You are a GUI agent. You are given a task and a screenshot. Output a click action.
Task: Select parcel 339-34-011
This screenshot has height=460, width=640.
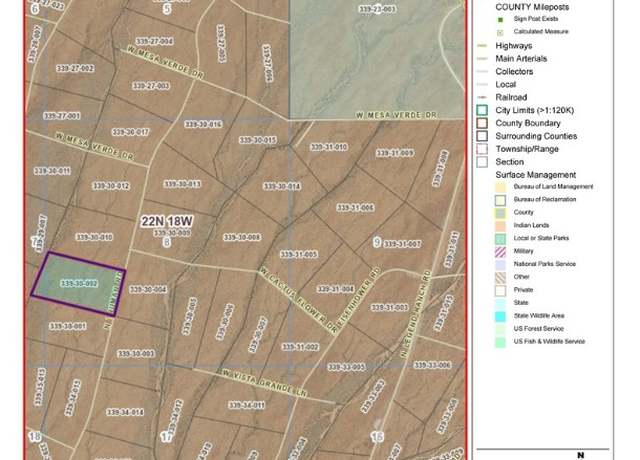tap(247, 405)
